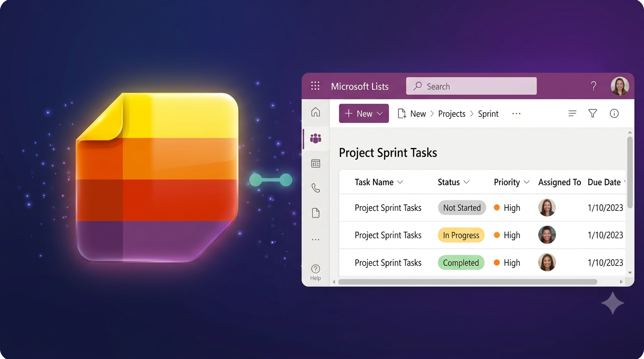Open the files page icon in sidebar
This screenshot has height=359, width=644.
click(316, 213)
